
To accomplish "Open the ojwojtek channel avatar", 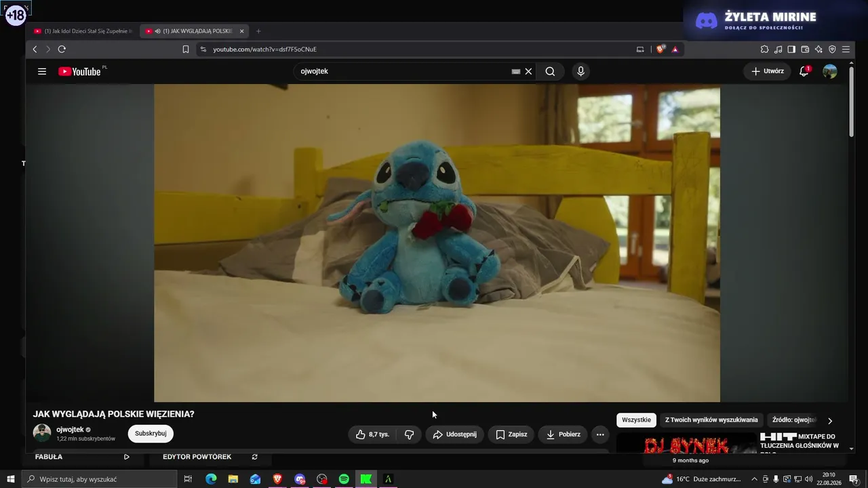I will (x=42, y=433).
